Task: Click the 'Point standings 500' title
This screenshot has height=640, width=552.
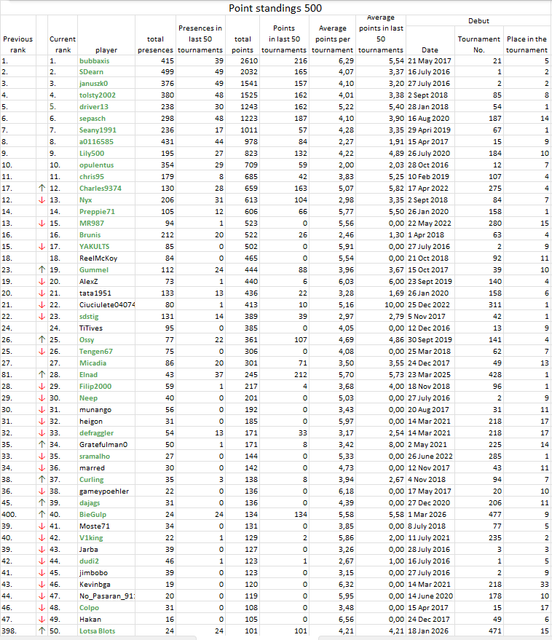Action: (x=275, y=8)
